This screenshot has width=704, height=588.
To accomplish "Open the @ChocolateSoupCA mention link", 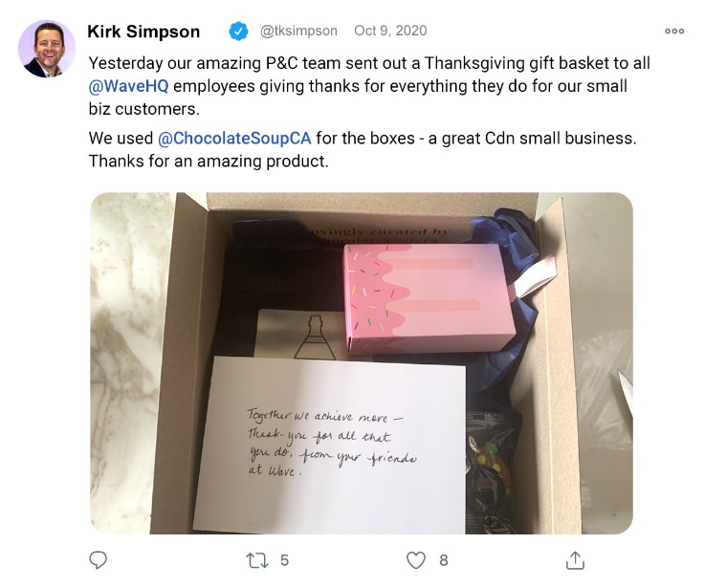I will click(234, 138).
